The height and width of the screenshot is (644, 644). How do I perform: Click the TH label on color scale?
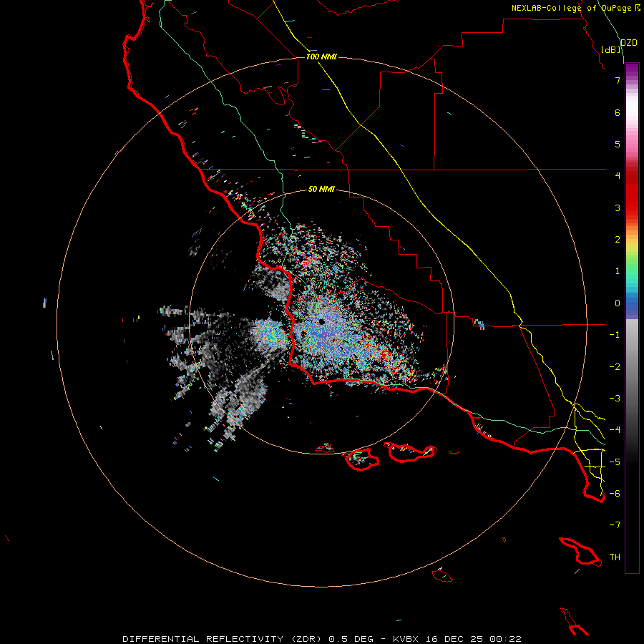(x=615, y=557)
